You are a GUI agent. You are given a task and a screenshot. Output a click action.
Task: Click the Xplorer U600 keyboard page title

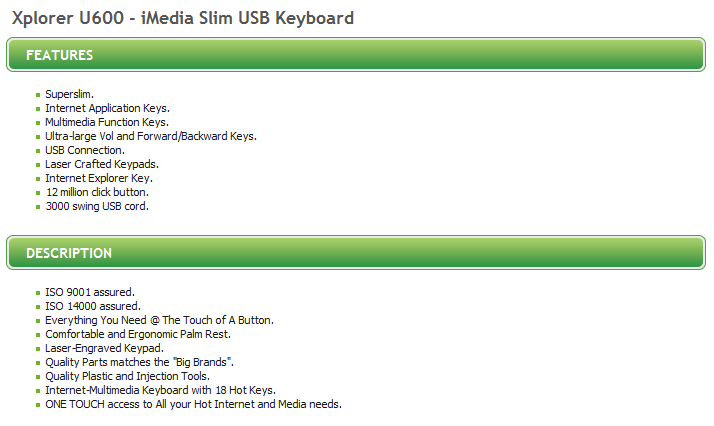point(183,19)
